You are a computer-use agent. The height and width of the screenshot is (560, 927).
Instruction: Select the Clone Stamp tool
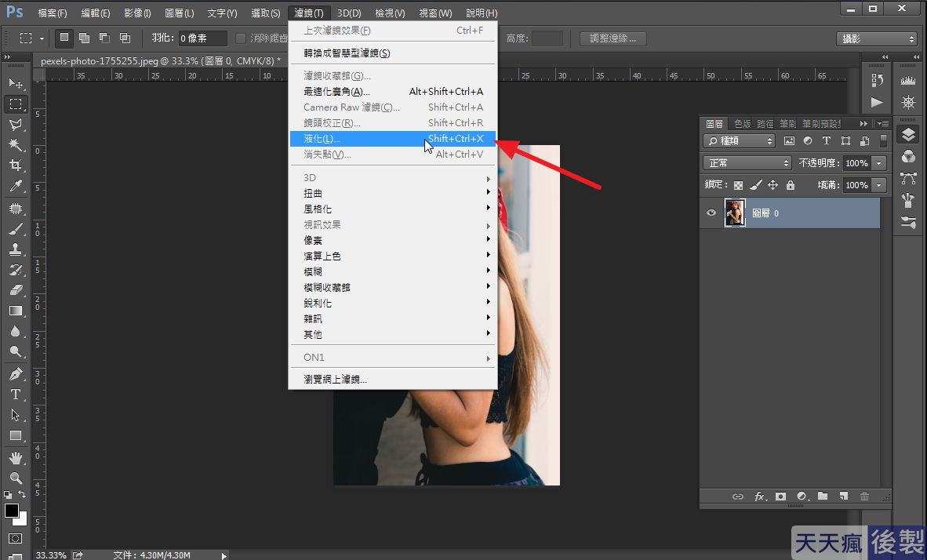[16, 249]
